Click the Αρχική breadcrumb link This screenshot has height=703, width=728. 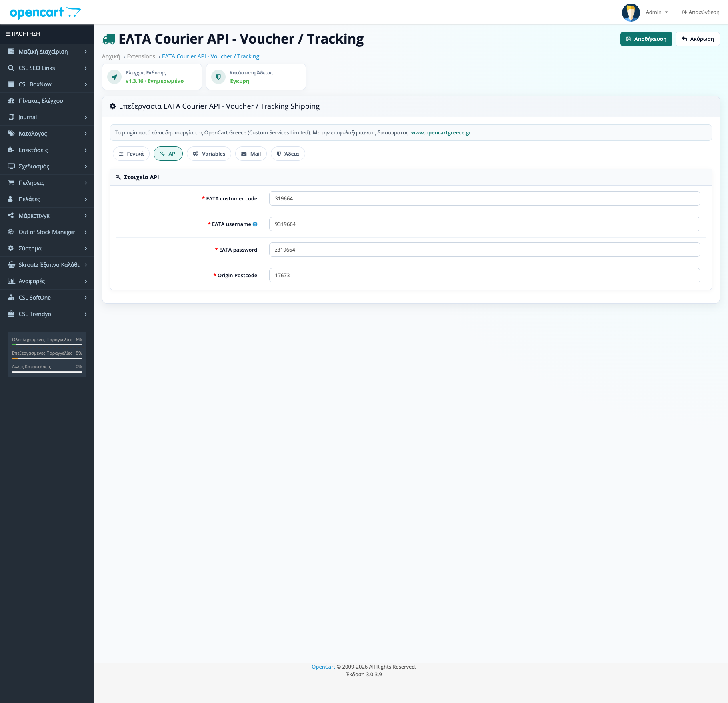point(111,57)
